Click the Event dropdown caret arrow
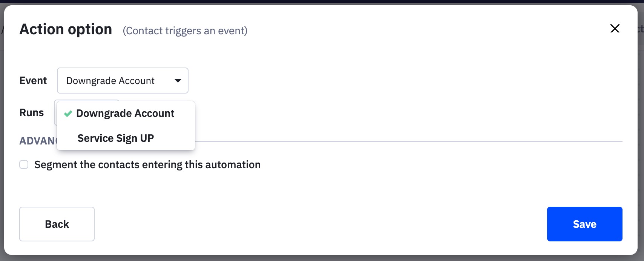The width and height of the screenshot is (644, 261). (x=178, y=80)
